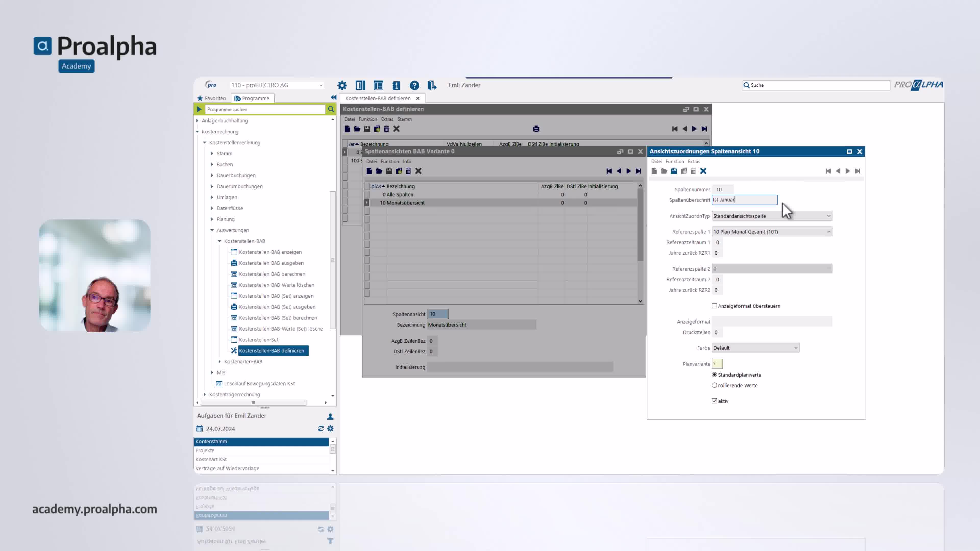Collapse the navigation sidebar with double arrow

334,98
